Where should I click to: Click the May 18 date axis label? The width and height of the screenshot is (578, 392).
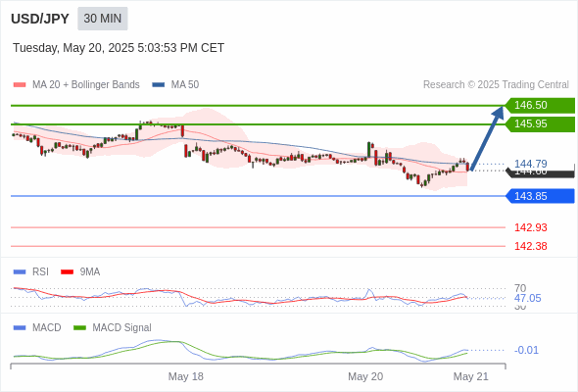click(x=186, y=376)
